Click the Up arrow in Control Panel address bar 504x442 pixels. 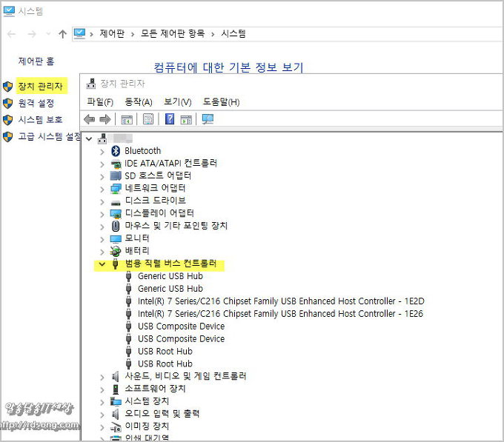tap(62, 34)
